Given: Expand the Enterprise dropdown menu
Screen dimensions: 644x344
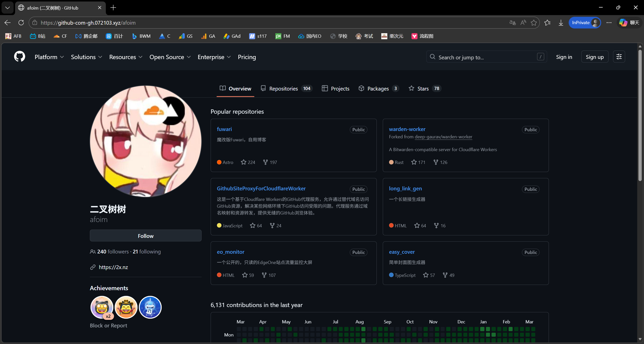Looking at the screenshot, I should pos(214,57).
